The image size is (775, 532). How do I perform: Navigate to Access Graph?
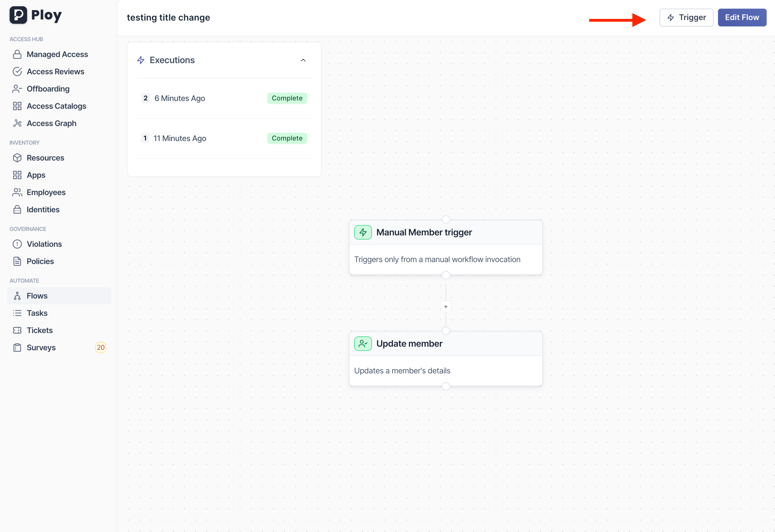(59, 124)
